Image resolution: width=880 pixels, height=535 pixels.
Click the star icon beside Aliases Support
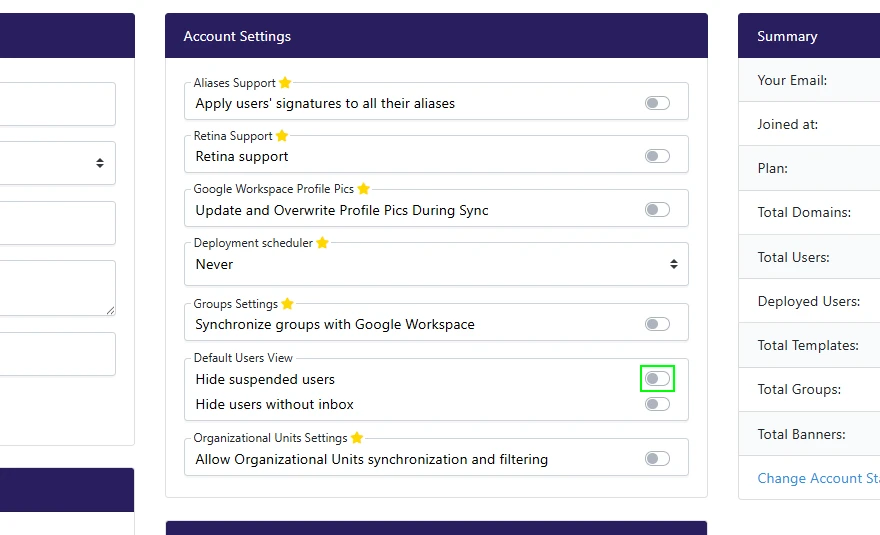285,83
